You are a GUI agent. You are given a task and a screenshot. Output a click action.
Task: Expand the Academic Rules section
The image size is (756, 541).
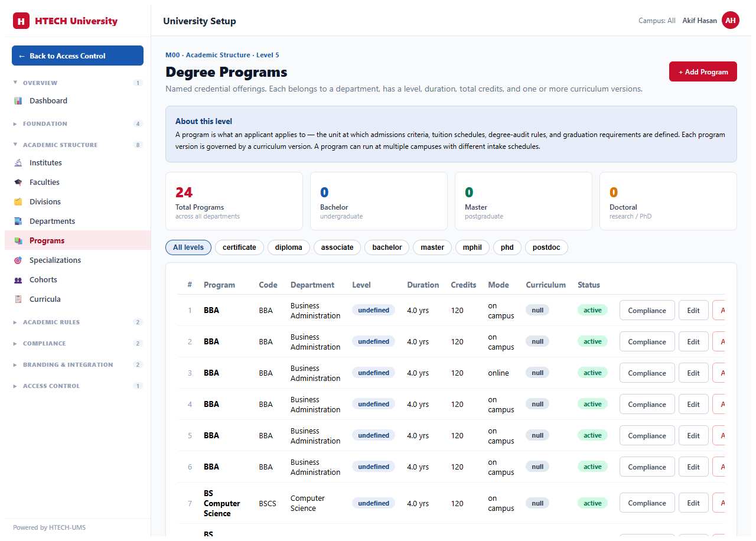[77, 322]
